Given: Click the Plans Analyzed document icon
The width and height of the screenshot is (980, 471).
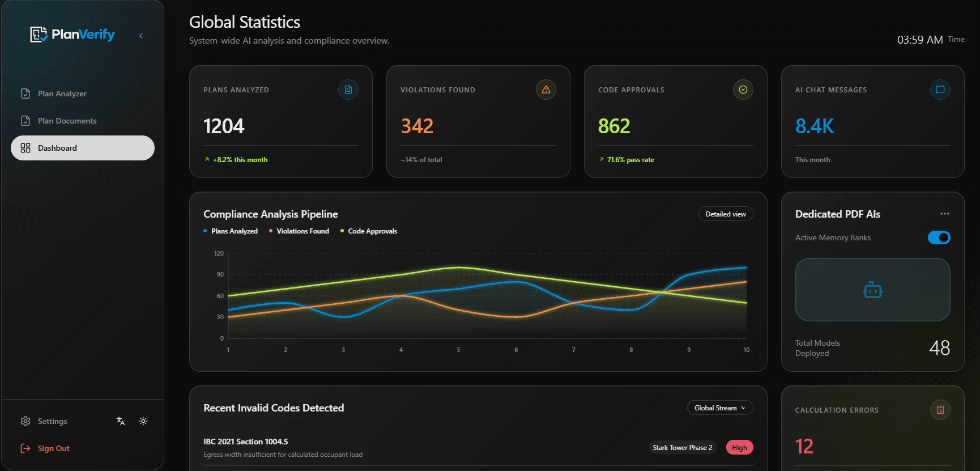Looking at the screenshot, I should 348,90.
